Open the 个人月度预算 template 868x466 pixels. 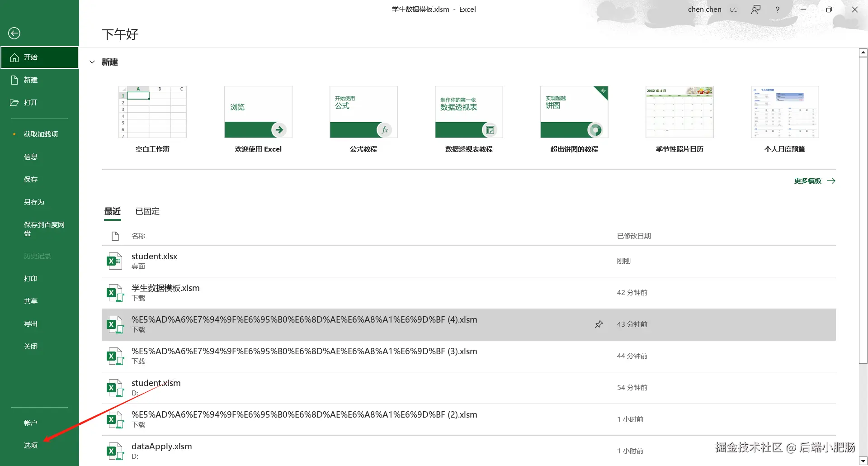785,119
